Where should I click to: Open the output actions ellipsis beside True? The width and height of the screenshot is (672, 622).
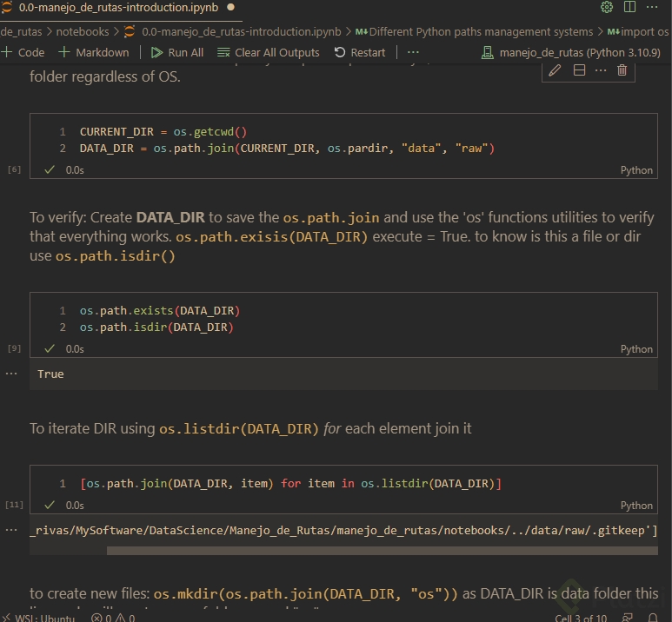coord(11,374)
